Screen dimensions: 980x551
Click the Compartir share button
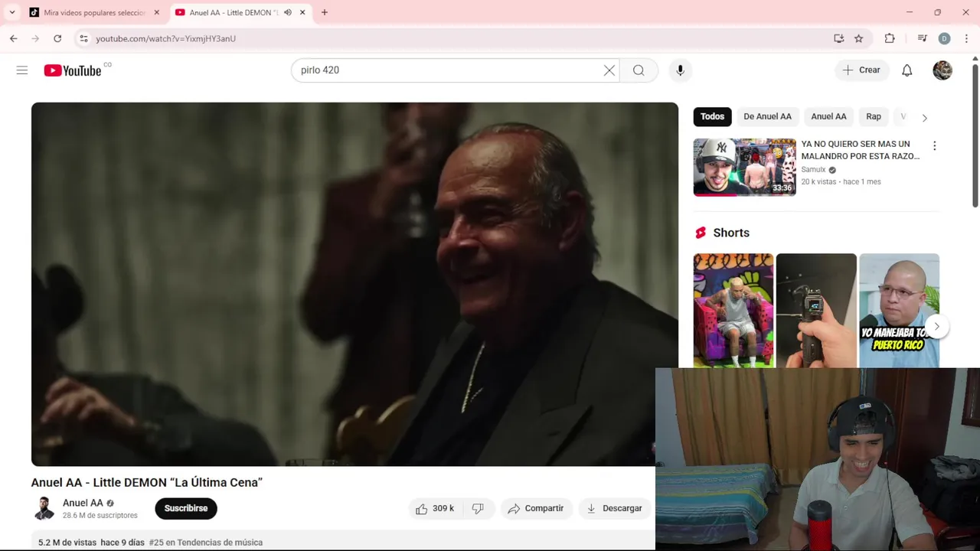[x=536, y=508]
